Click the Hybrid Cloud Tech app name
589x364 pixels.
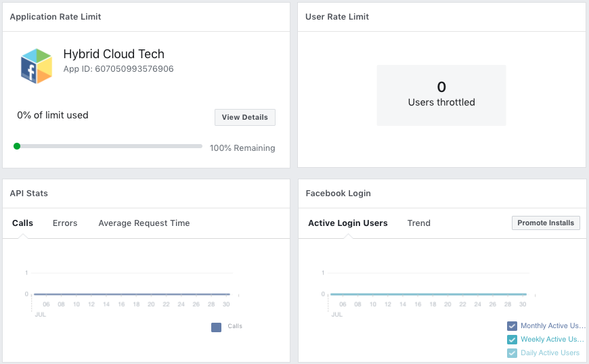(x=114, y=54)
